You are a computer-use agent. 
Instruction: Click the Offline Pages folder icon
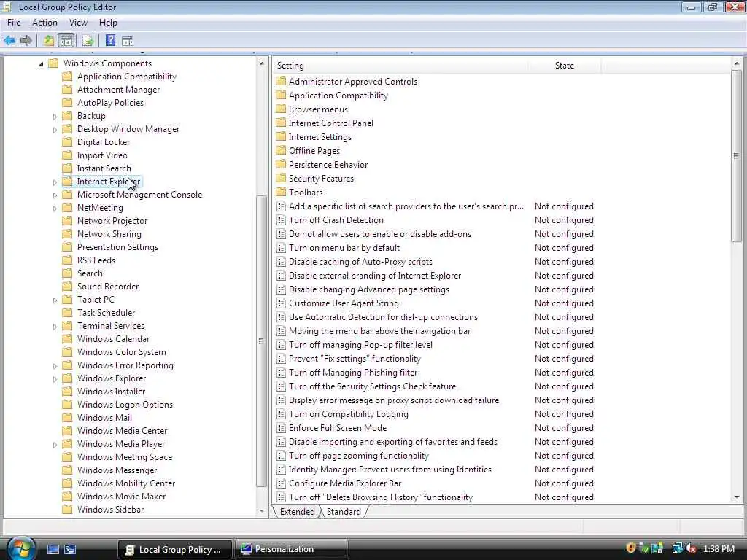click(x=281, y=150)
